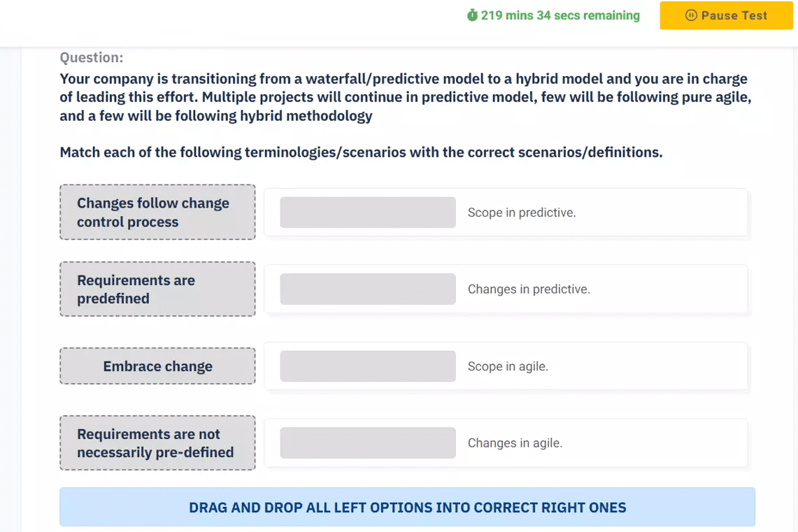Screen dimensions: 798x532
Task: Click the drop slot beside 'Scope in agile'
Action: (x=367, y=366)
